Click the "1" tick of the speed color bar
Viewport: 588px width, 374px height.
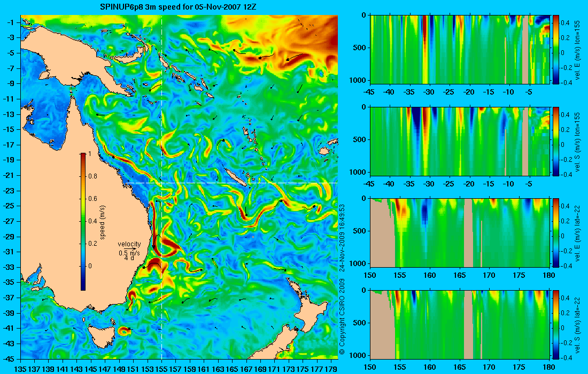[89, 153]
